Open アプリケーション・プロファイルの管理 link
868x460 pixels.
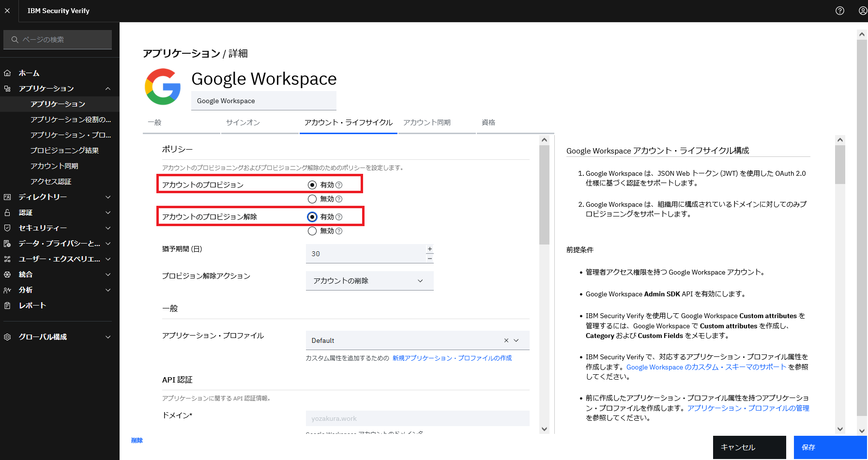pos(748,408)
